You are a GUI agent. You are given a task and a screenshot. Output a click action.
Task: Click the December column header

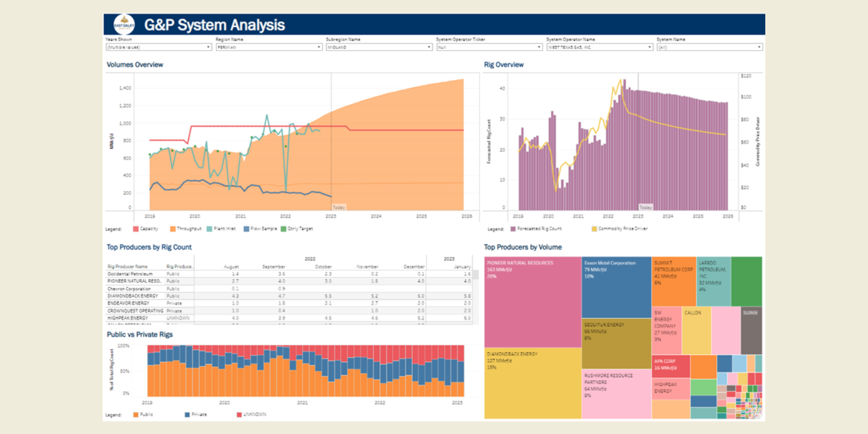coord(414,267)
